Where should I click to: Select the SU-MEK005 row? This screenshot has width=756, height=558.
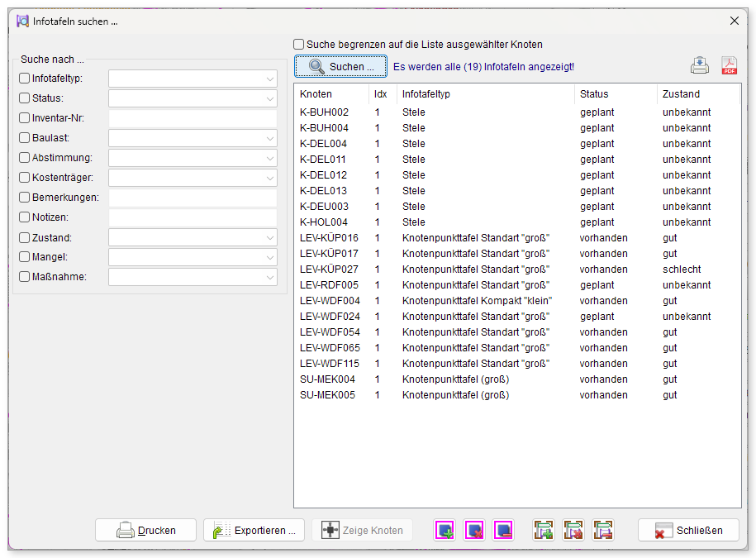517,395
